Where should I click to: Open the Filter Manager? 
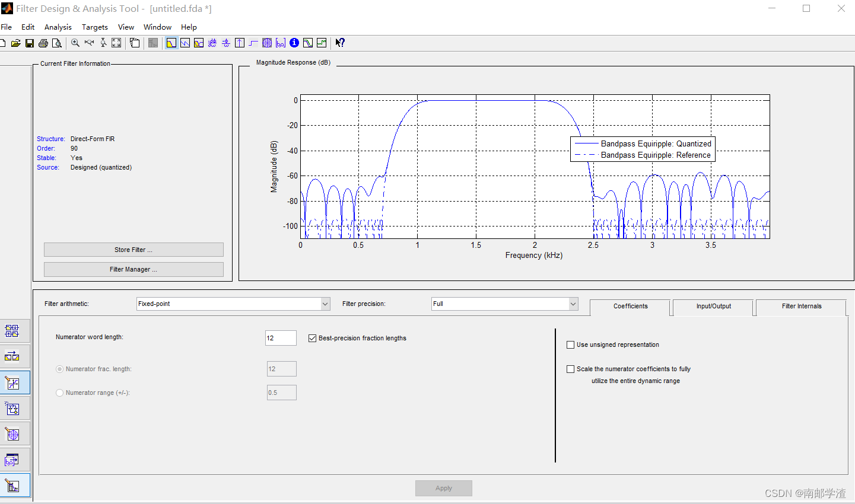pyautogui.click(x=134, y=269)
